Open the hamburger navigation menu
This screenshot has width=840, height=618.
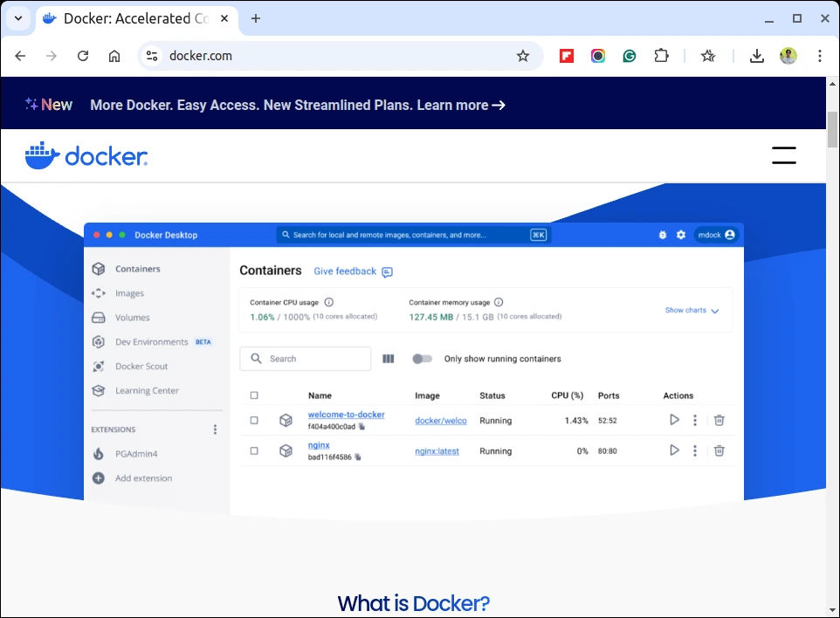(784, 155)
